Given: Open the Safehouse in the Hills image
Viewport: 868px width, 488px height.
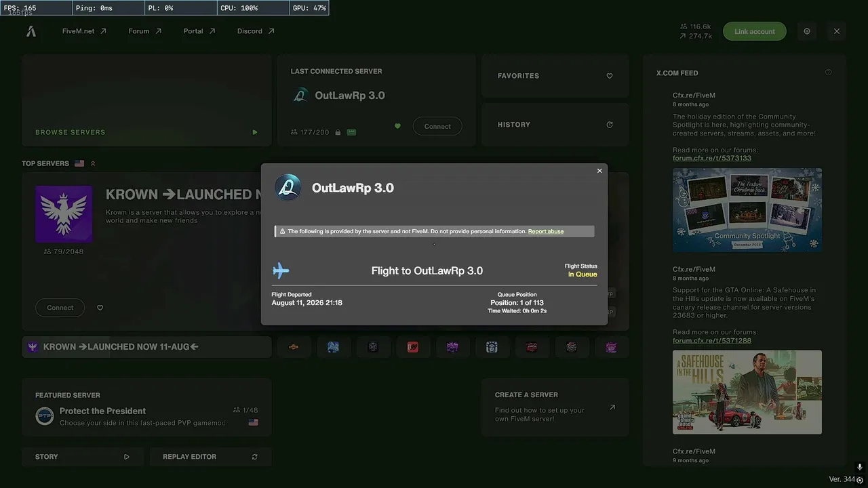Looking at the screenshot, I should (x=747, y=392).
